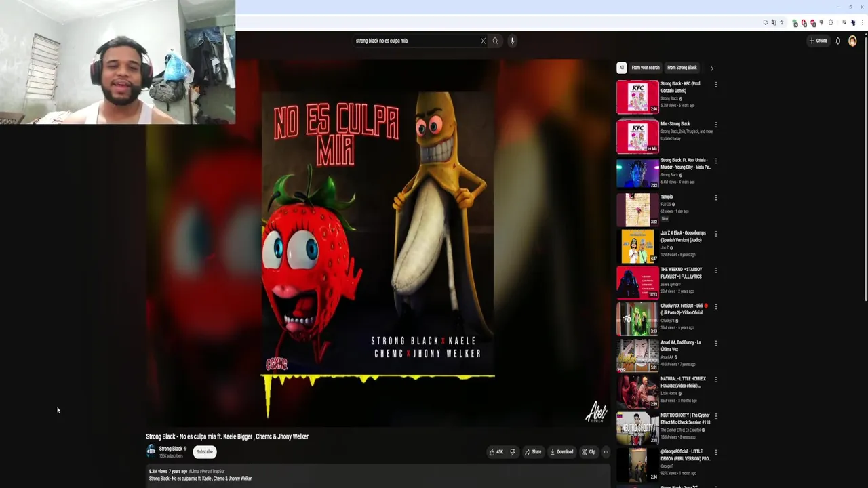The image size is (868, 488).
Task: Open options for Chucky73 Dili video
Action: [x=715, y=306]
